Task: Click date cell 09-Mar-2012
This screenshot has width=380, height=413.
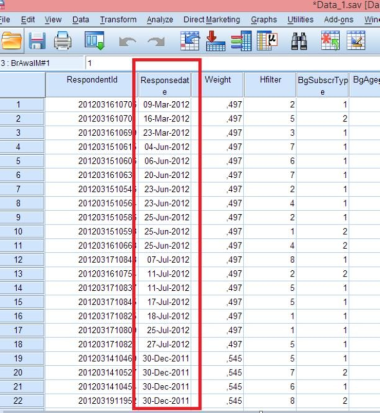Action: pos(165,104)
